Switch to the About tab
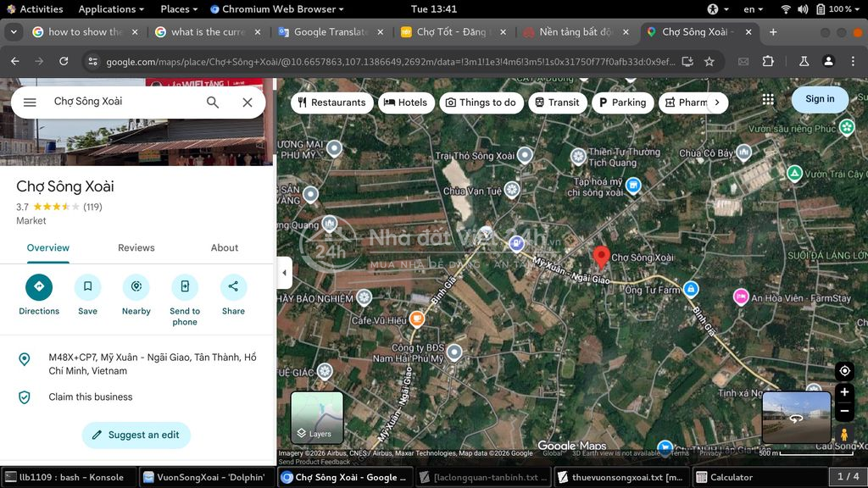 tap(224, 248)
